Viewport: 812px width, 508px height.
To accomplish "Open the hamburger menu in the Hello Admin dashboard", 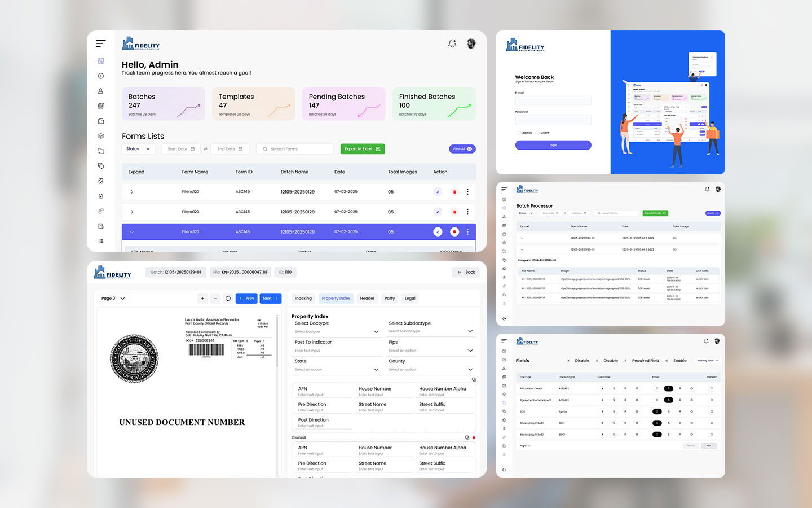I will [x=101, y=43].
